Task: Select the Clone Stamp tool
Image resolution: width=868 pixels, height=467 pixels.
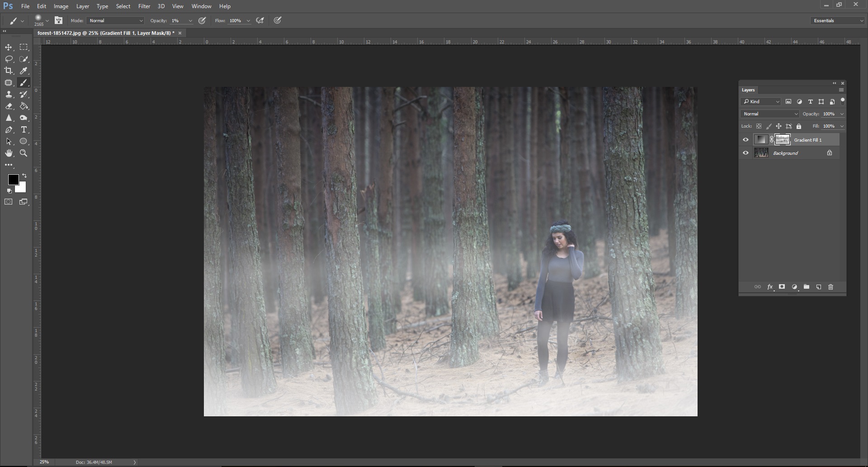Action: tap(9, 95)
